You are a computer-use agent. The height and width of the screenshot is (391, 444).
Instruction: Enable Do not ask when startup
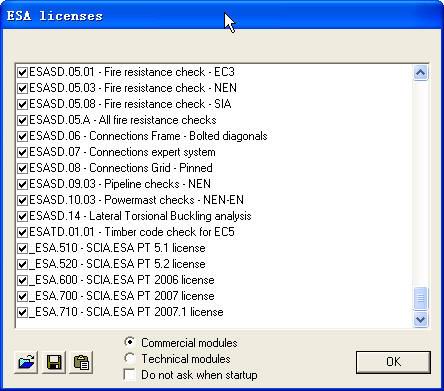pos(129,375)
